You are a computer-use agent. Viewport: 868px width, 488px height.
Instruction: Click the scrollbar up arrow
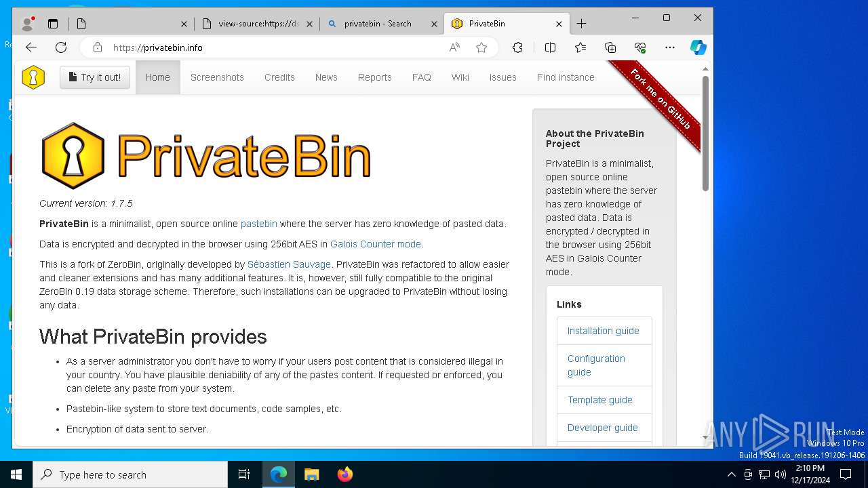(x=705, y=68)
